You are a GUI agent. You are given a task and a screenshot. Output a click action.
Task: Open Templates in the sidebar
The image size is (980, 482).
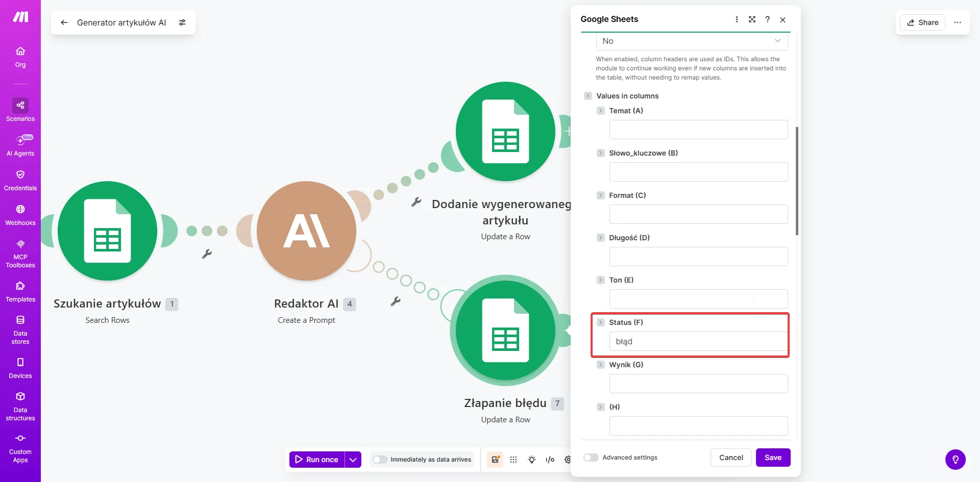point(20,292)
